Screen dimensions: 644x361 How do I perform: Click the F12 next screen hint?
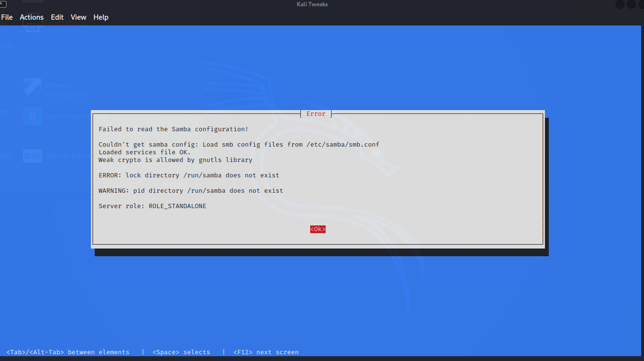(x=266, y=352)
